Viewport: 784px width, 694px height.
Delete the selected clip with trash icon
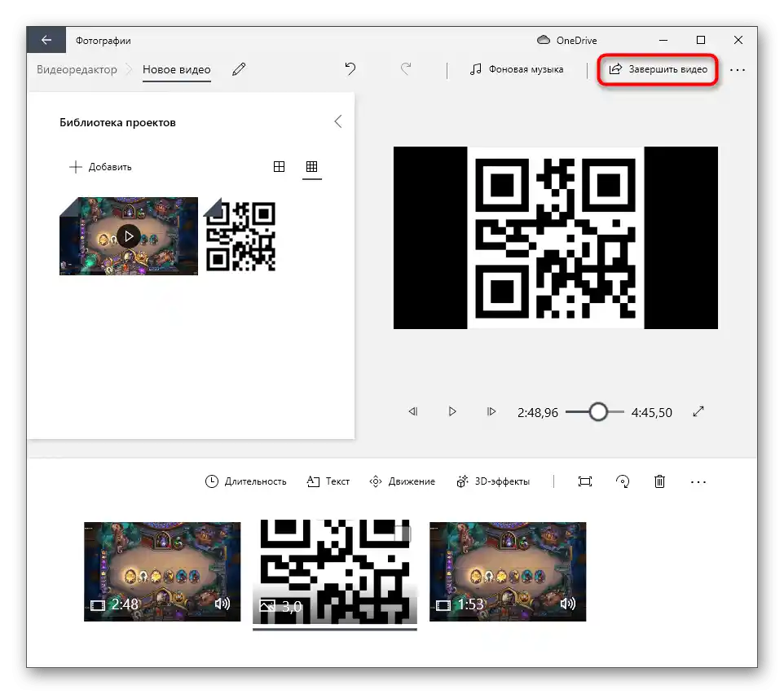(x=659, y=481)
